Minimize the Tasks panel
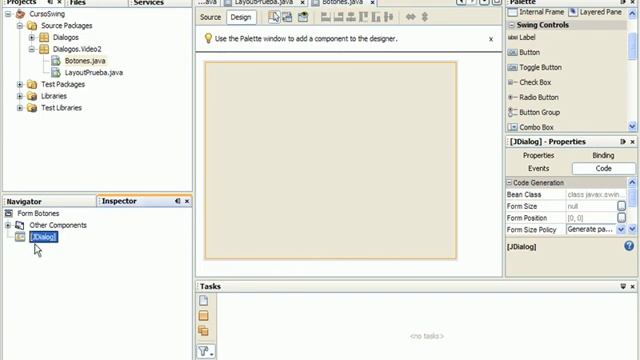This screenshot has height=360, width=640. [623, 287]
